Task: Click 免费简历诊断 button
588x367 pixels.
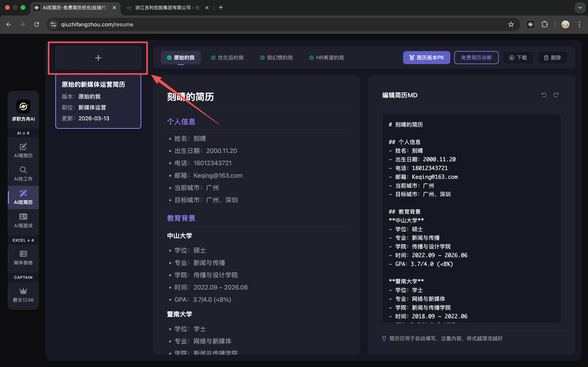Action: point(476,58)
